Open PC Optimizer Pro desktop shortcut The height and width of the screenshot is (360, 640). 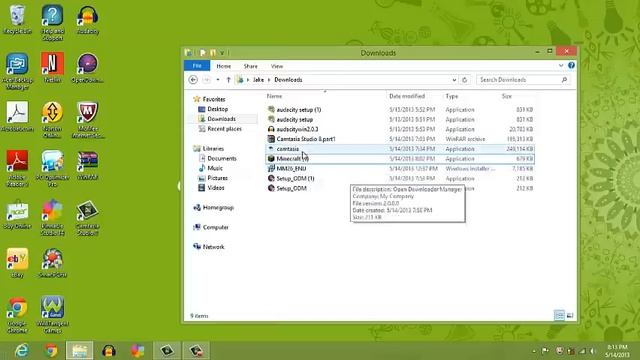click(x=52, y=169)
